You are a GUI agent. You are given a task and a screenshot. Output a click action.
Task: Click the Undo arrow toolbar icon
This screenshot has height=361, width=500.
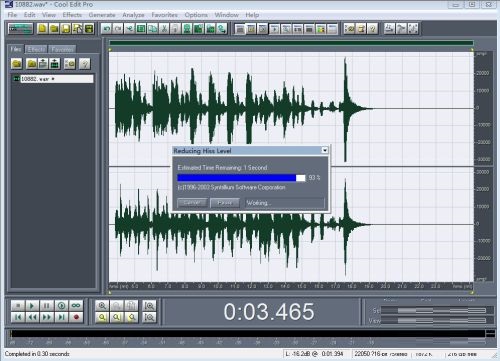tap(107, 29)
